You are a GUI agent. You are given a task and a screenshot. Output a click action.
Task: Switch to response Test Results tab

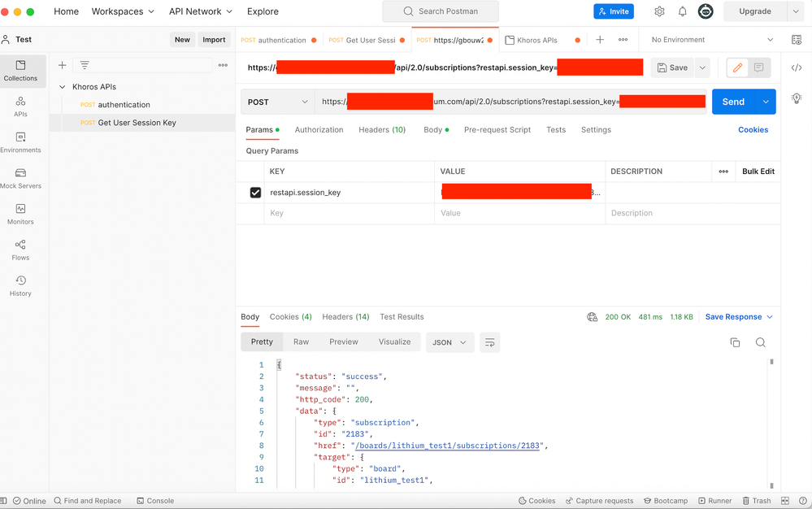point(402,317)
